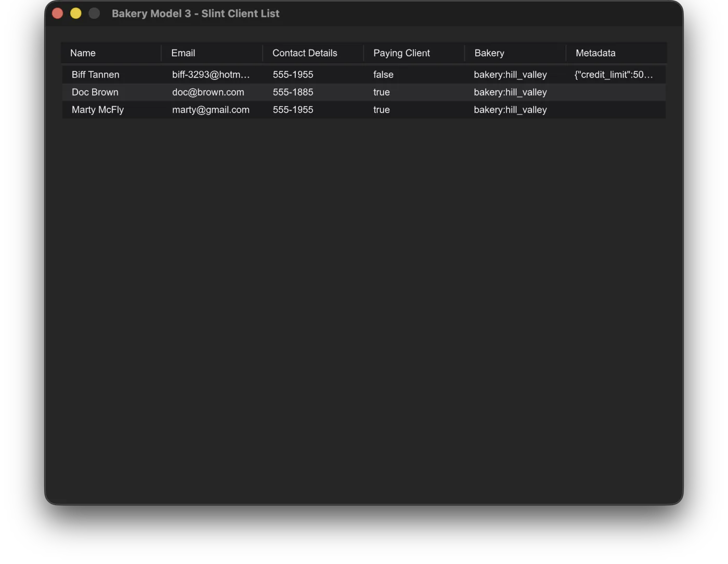The height and width of the screenshot is (564, 728).
Task: Click the Contact Details column header
Action: point(313,53)
